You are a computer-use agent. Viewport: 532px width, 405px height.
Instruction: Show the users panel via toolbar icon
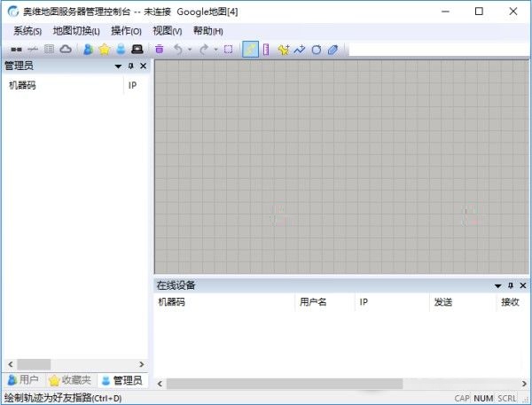coord(88,50)
